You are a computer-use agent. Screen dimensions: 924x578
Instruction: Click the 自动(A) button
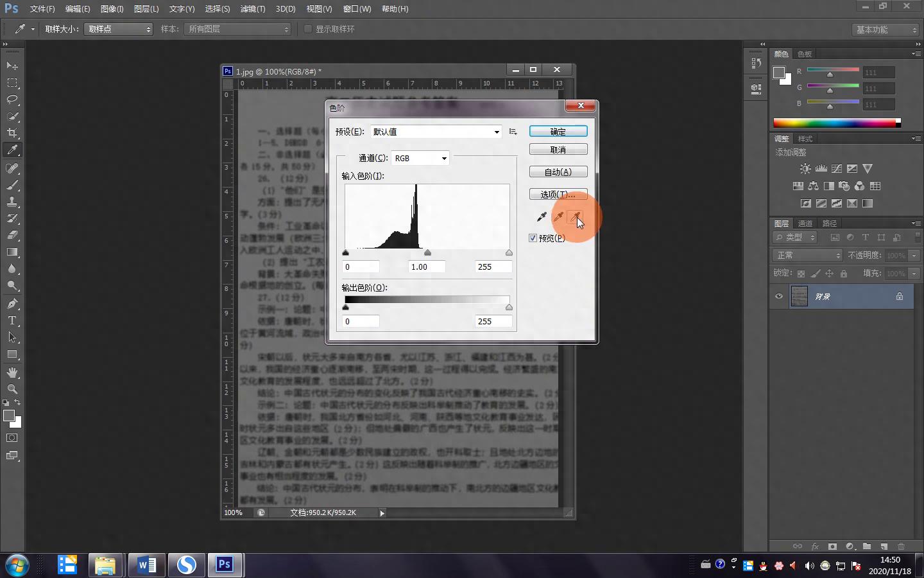coord(558,172)
